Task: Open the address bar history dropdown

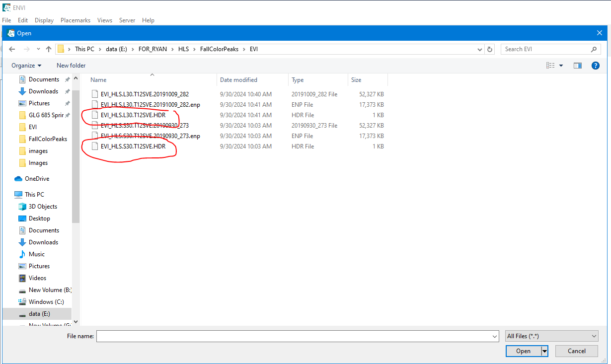Action: click(x=479, y=49)
